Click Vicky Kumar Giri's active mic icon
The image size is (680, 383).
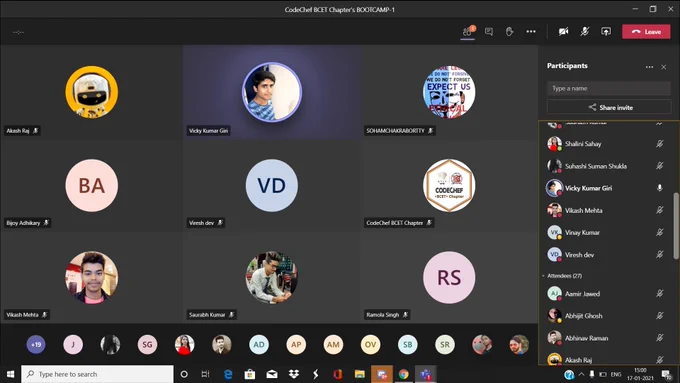click(x=660, y=188)
